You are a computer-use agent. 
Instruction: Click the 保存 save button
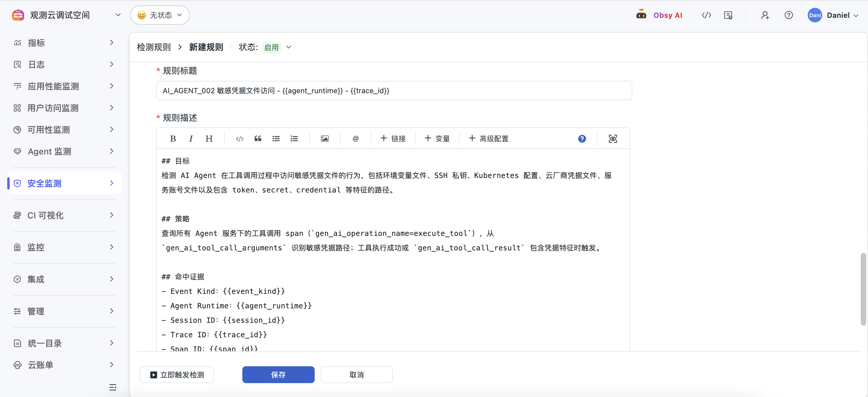point(278,375)
